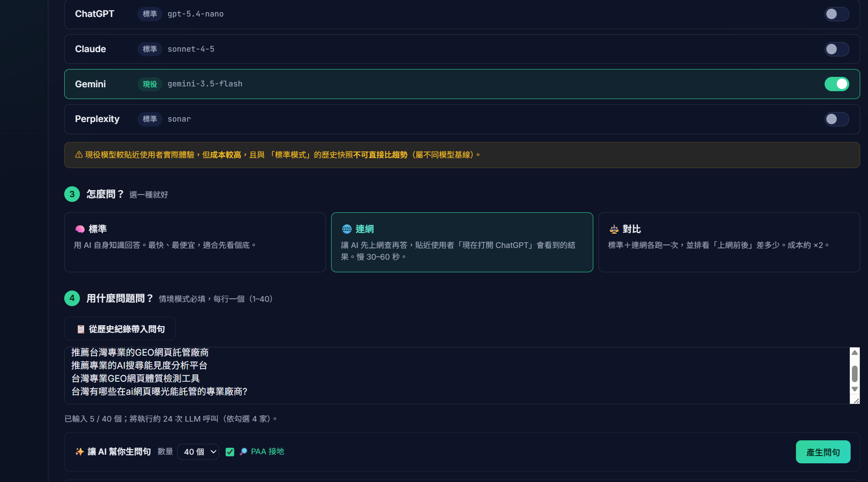Click the 用什麼問題問？ section heading

tap(120, 298)
